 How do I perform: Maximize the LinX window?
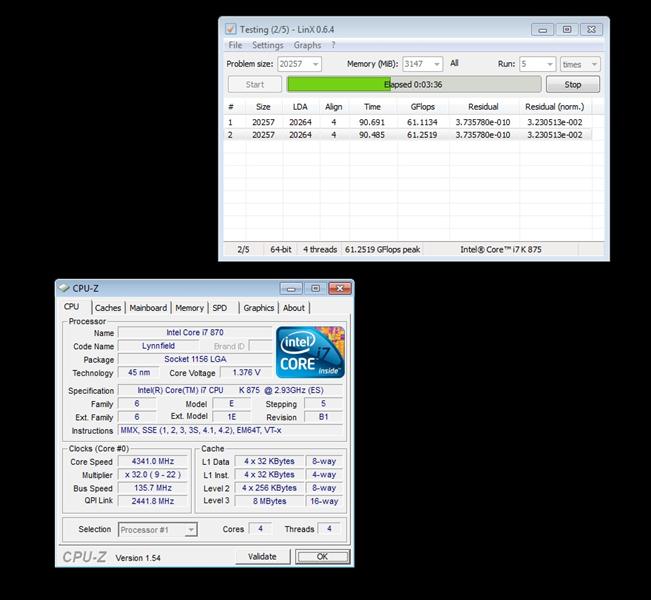click(x=567, y=29)
